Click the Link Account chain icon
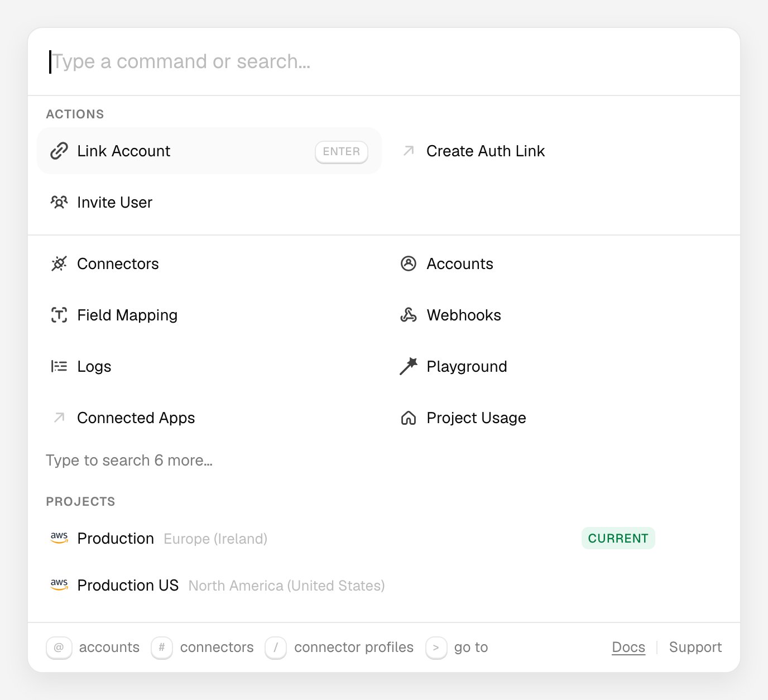This screenshot has height=700, width=768. (59, 151)
